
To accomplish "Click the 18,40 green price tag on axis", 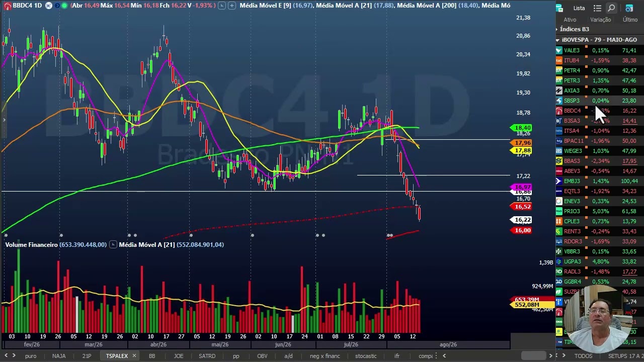I will pos(521,128).
